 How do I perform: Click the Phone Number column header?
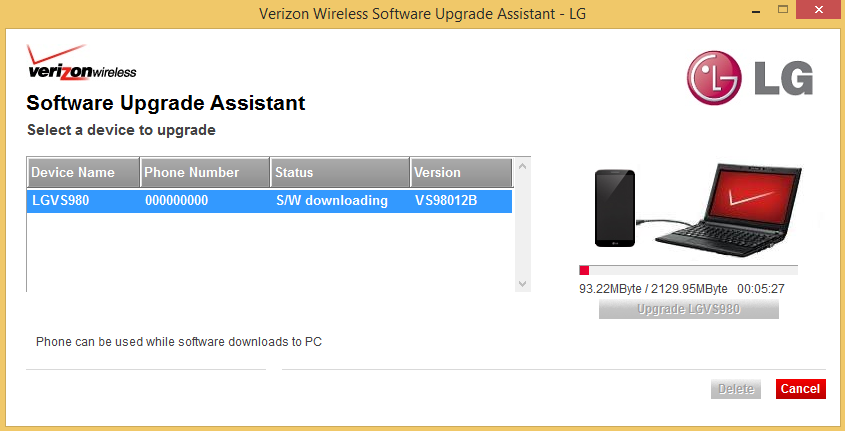(204, 173)
